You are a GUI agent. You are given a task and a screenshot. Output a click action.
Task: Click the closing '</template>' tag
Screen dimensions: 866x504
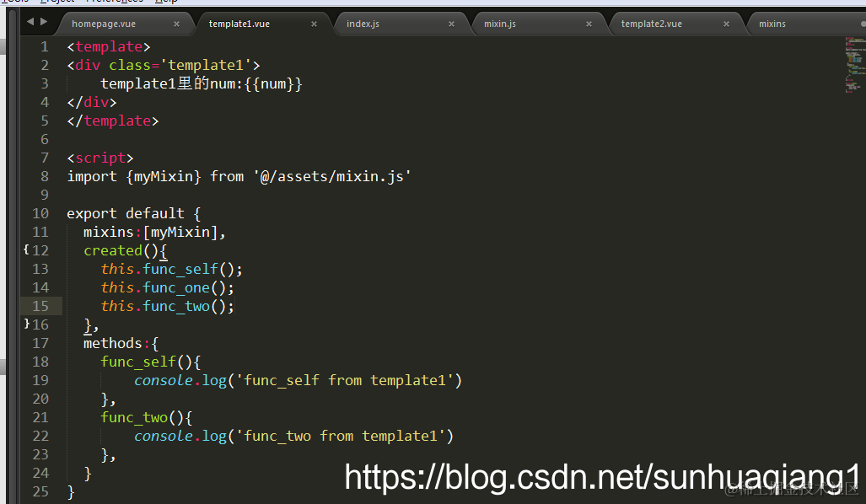point(113,121)
